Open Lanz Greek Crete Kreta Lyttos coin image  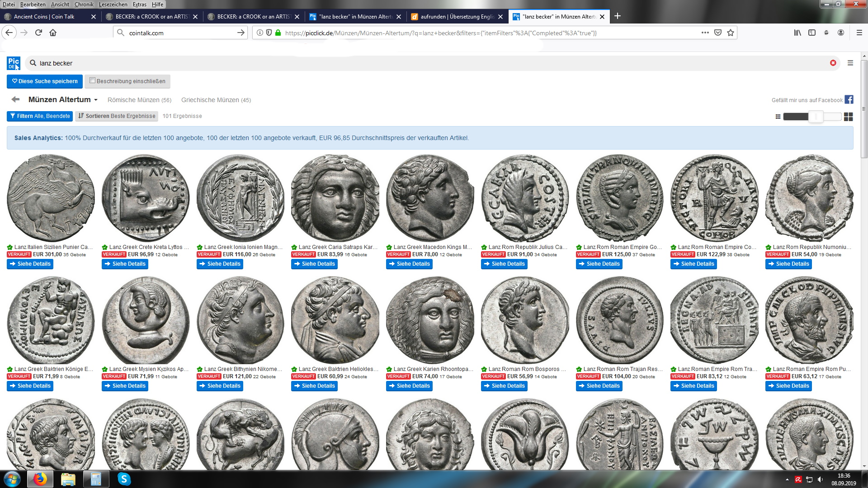tap(146, 198)
